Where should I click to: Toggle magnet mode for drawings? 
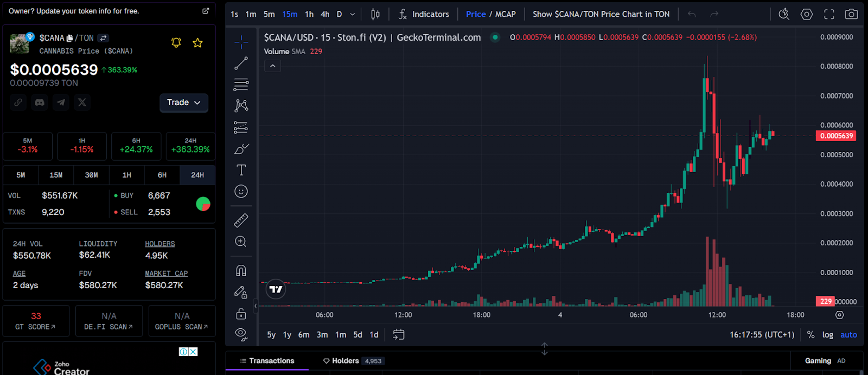point(241,270)
